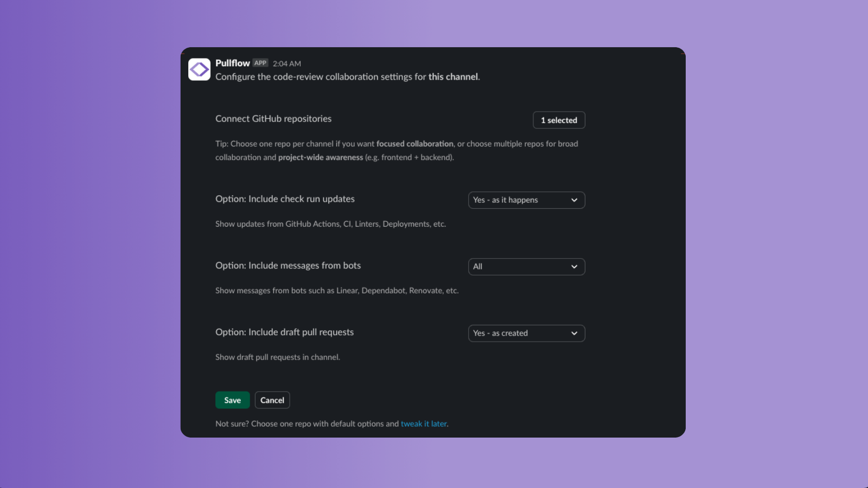Screen dimensions: 868x488
Task: Click 'Show draft pull requests in channel.' text
Action: [278, 357]
